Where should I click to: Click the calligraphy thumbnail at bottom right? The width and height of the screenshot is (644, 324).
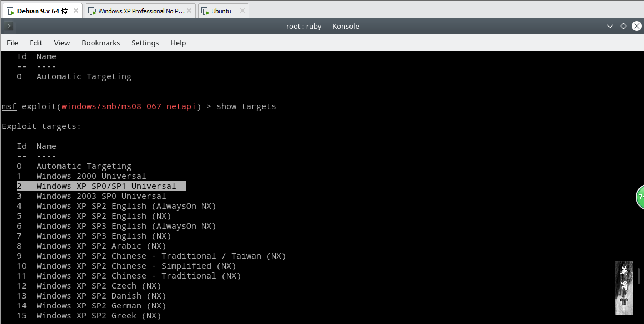coord(624,289)
